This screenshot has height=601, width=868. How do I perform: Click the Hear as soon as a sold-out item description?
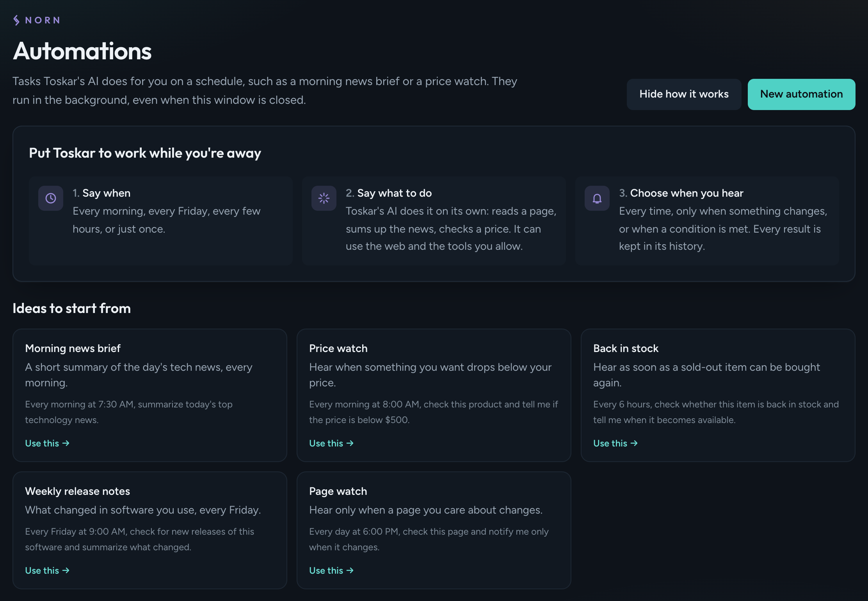pos(706,375)
